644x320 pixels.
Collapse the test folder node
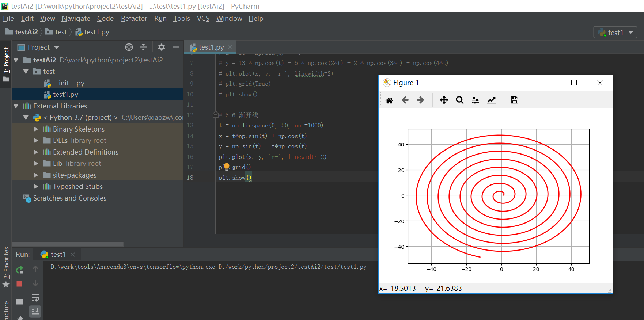click(26, 72)
